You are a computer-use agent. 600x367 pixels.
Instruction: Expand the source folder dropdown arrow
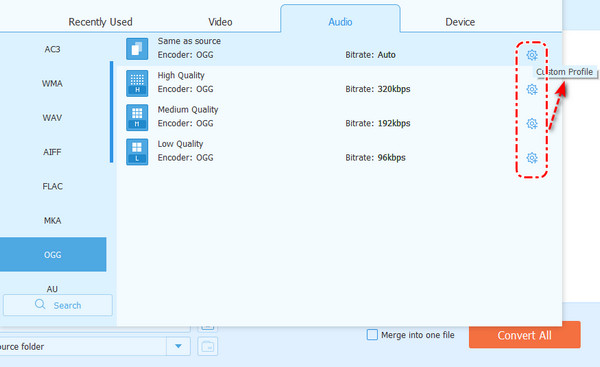[x=178, y=346]
